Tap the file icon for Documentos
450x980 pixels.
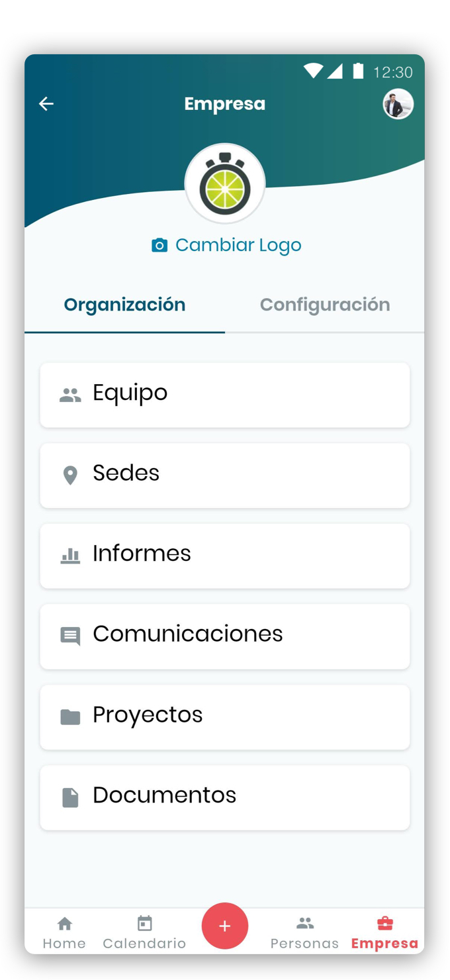pyautogui.click(x=70, y=797)
